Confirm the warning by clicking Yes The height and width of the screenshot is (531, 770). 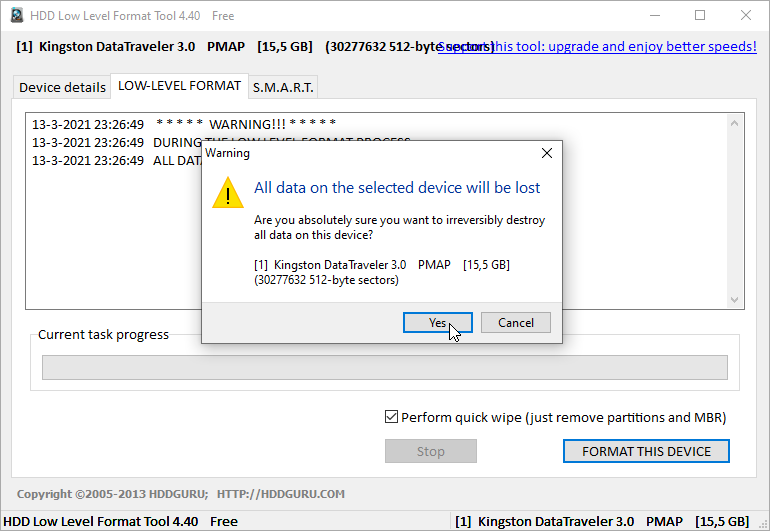coord(437,322)
